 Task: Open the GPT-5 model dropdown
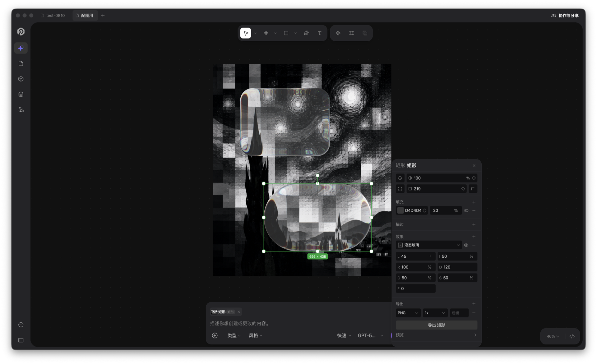point(370,335)
